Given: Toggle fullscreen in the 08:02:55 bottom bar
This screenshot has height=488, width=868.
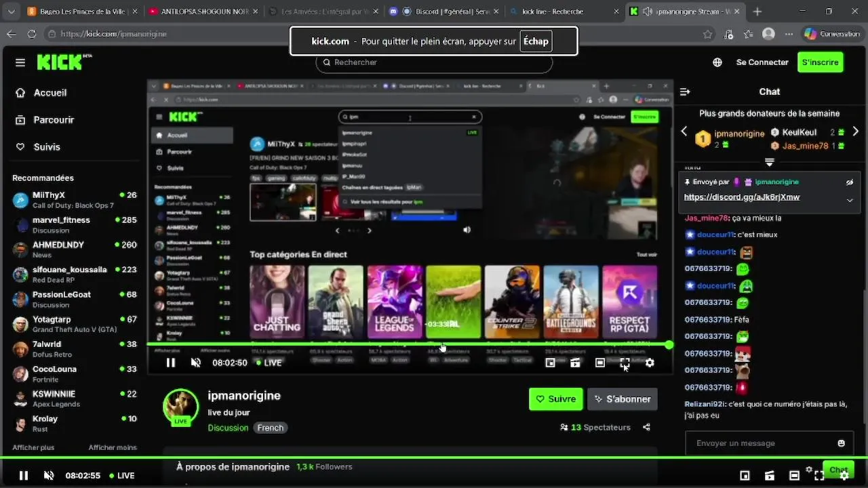Looking at the screenshot, I should (819, 476).
